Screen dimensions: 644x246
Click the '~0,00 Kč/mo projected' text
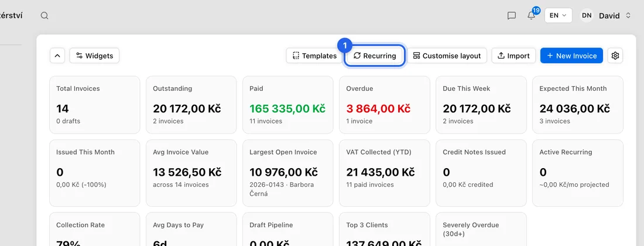tap(574, 185)
